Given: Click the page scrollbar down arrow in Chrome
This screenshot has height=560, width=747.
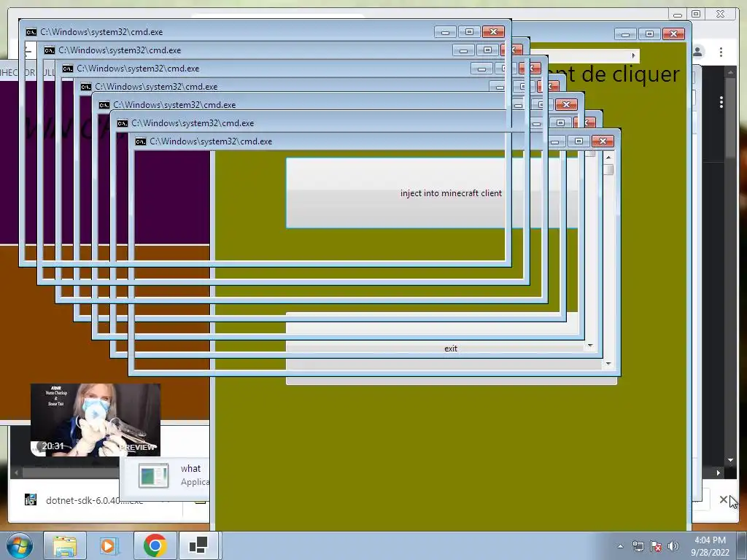Looking at the screenshot, I should click(730, 460).
